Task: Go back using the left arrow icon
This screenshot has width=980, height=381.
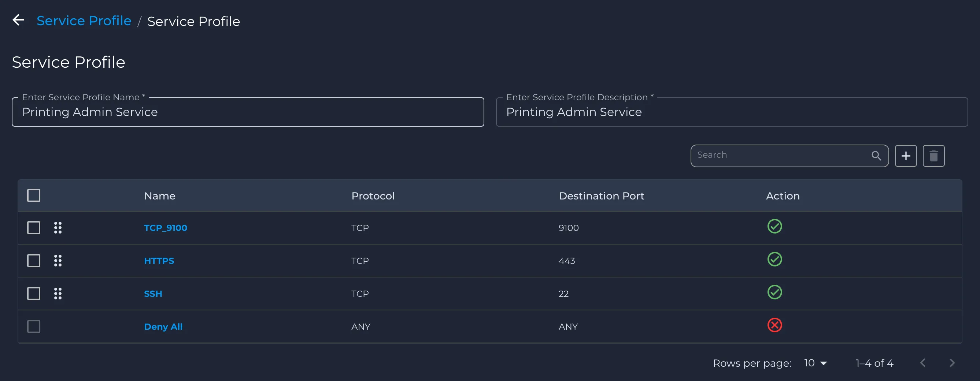Action: point(18,20)
